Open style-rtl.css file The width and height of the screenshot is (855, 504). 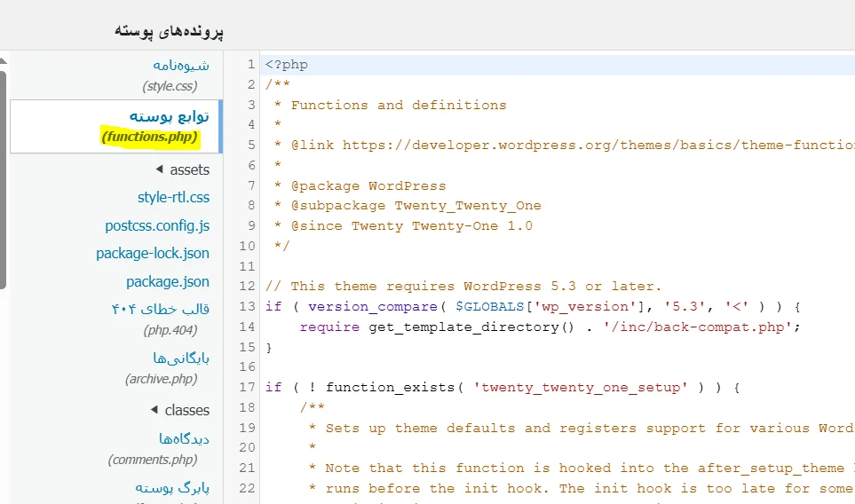pyautogui.click(x=173, y=197)
